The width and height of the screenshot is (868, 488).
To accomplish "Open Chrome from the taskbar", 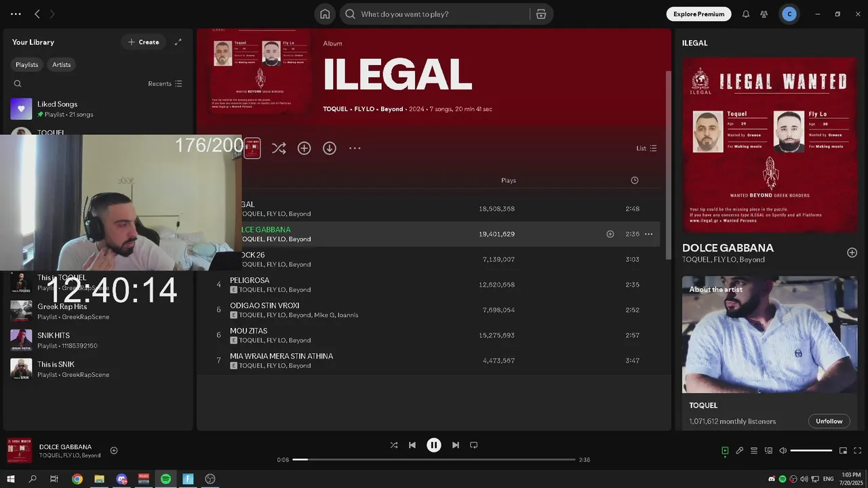I will tap(77, 479).
